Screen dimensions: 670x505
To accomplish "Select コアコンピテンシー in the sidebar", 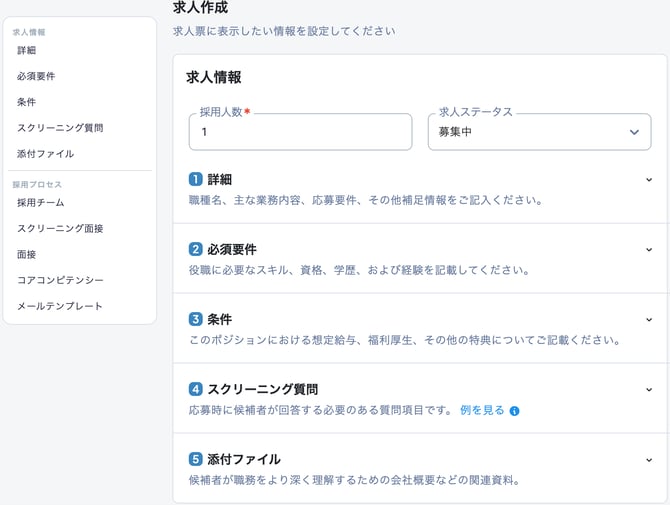I will (60, 280).
